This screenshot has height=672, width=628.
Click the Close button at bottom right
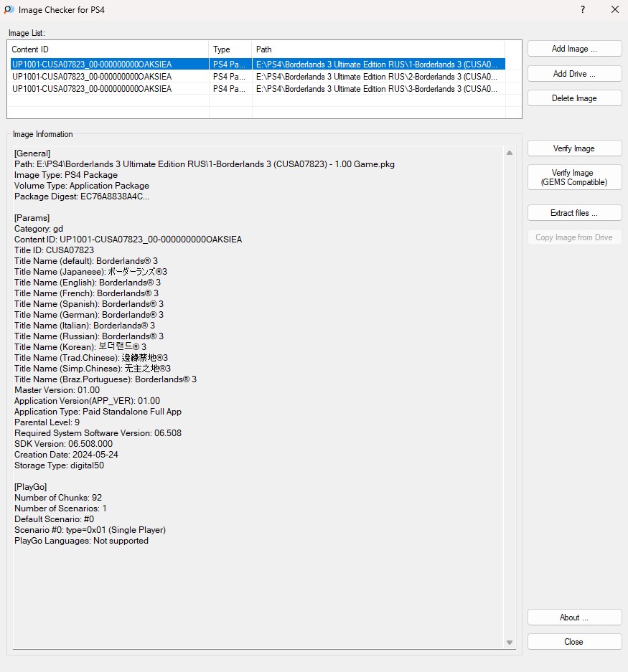pos(574,642)
